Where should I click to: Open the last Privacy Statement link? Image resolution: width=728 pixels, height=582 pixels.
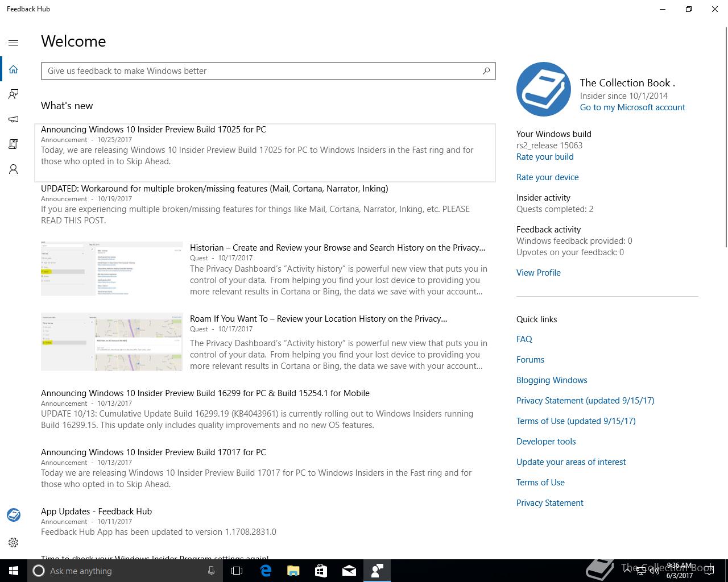coord(549,503)
